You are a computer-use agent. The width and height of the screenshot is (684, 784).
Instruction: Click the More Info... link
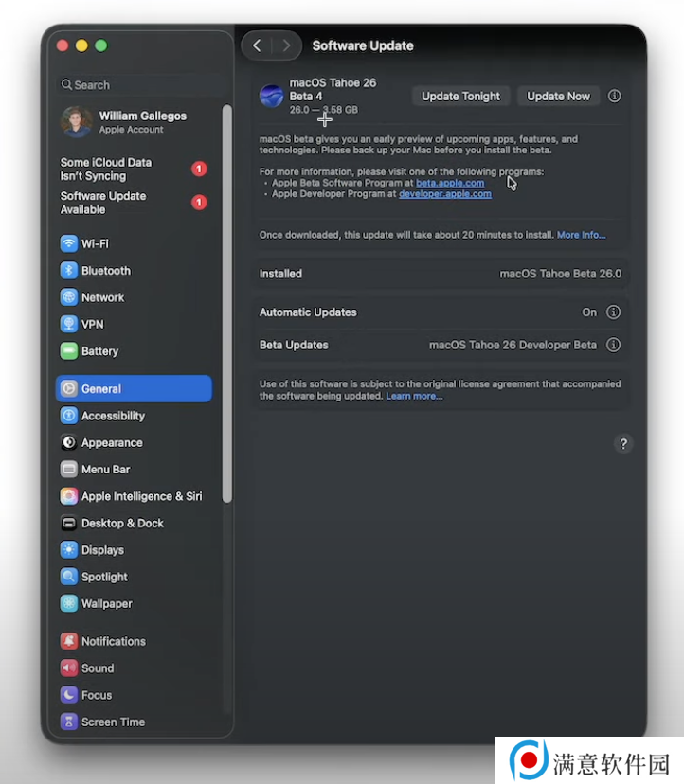(x=581, y=235)
